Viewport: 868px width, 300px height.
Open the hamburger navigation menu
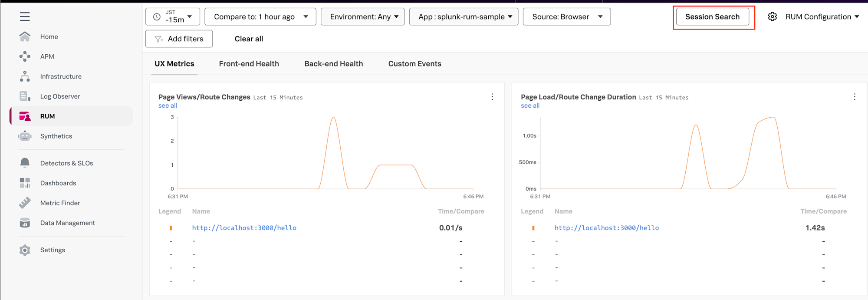25,16
